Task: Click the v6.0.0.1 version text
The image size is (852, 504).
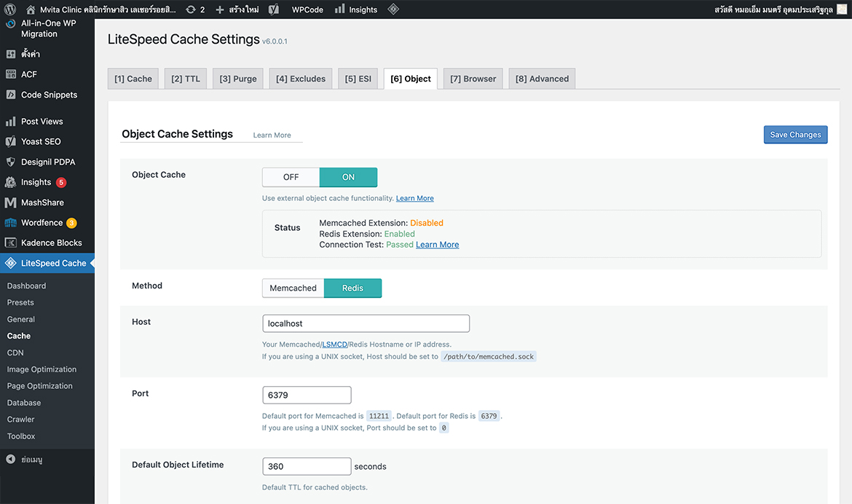Action: click(x=275, y=42)
